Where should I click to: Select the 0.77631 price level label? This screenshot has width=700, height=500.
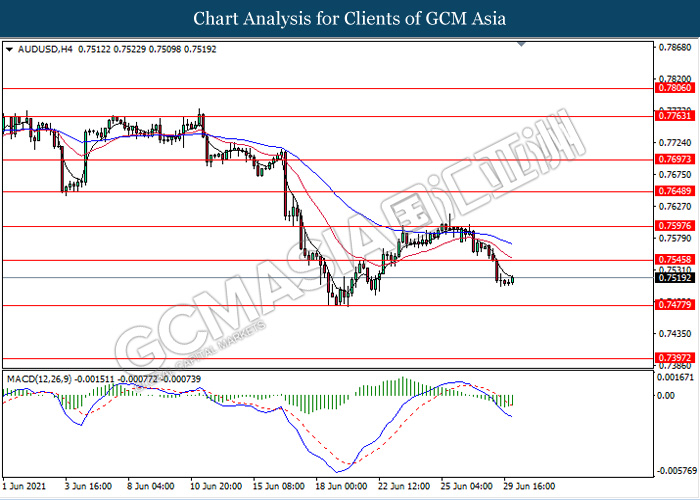point(675,116)
